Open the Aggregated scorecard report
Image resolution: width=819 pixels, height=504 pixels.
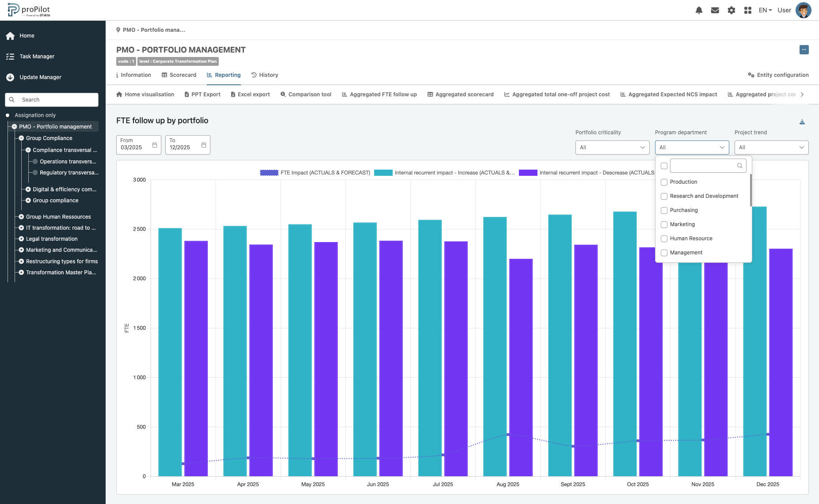(461, 95)
